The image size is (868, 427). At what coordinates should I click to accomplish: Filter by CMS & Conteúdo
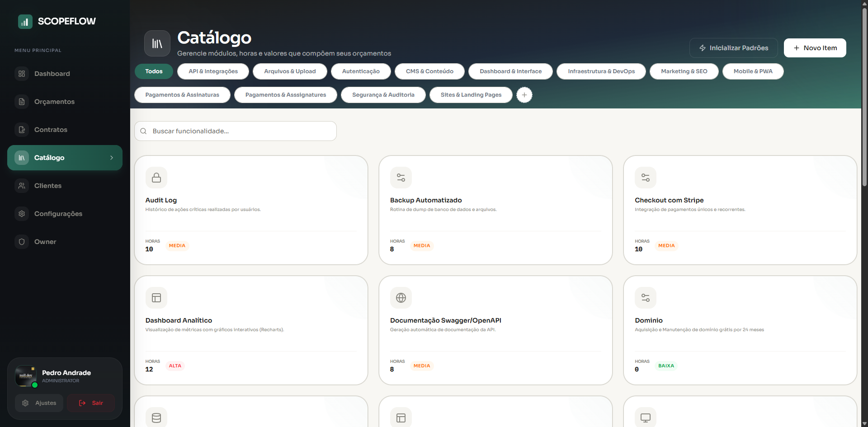[429, 71]
